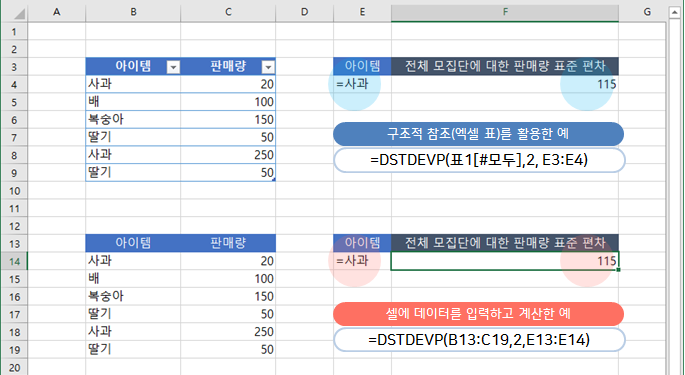Click cell E4 criteria =사과
Viewport: 685px width, 375px height.
(362, 84)
